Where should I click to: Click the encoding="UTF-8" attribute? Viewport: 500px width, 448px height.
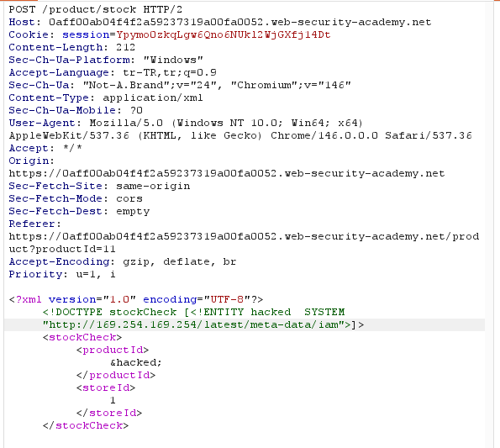coord(197,299)
